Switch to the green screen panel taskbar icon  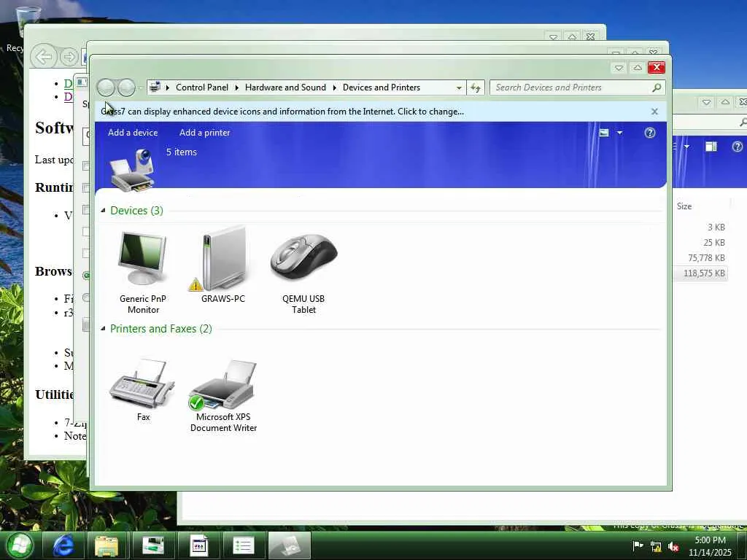click(153, 545)
